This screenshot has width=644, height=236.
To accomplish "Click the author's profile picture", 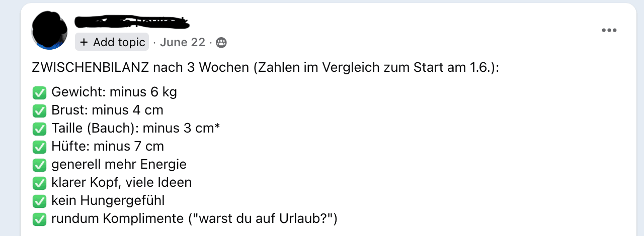I will pyautogui.click(x=49, y=30).
